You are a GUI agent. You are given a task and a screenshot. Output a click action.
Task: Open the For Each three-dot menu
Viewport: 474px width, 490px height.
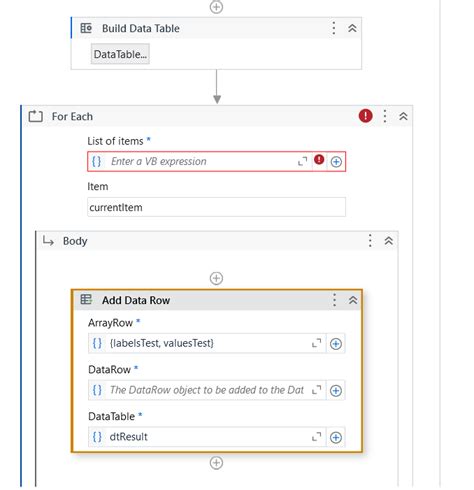pyautogui.click(x=385, y=116)
